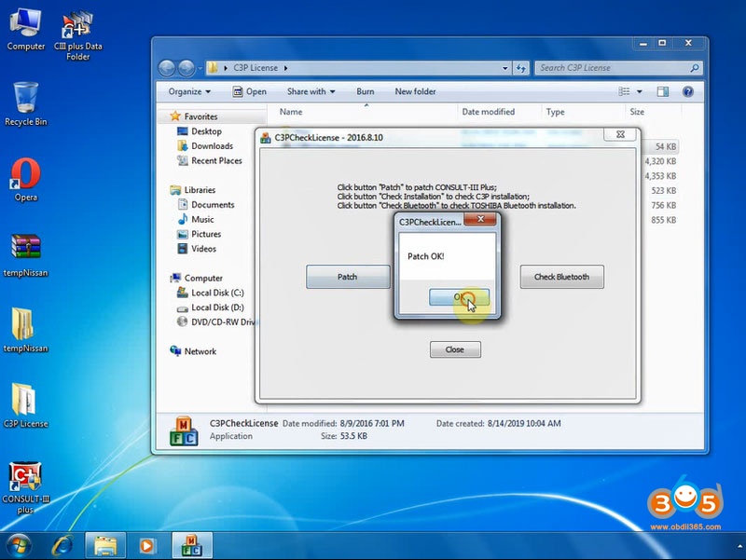Click the Close button in C3PCheckLicense
The image size is (746, 560).
point(455,349)
